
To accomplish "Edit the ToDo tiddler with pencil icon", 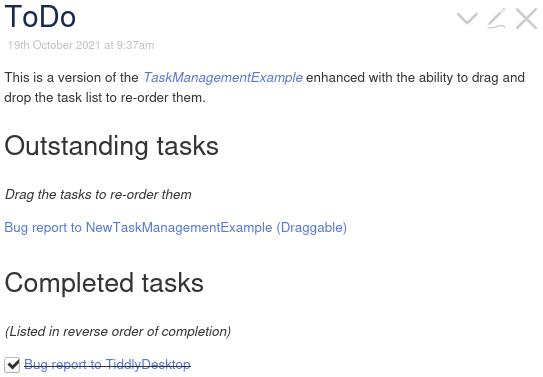I will (x=497, y=18).
